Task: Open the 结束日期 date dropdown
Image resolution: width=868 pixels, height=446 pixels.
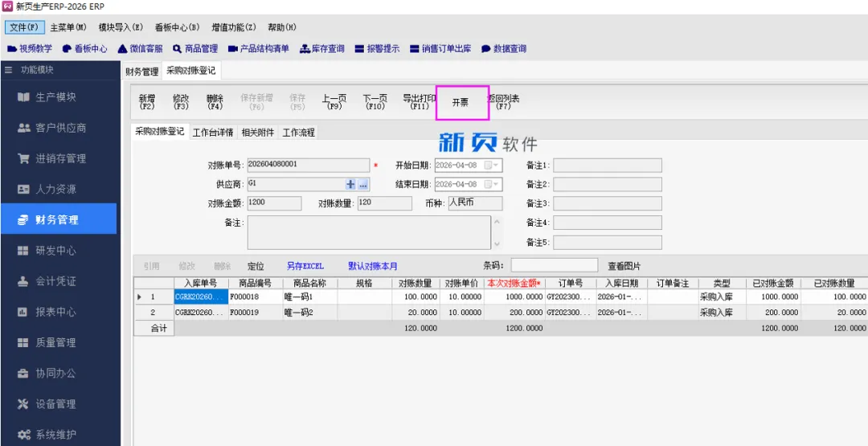Action: pos(496,184)
